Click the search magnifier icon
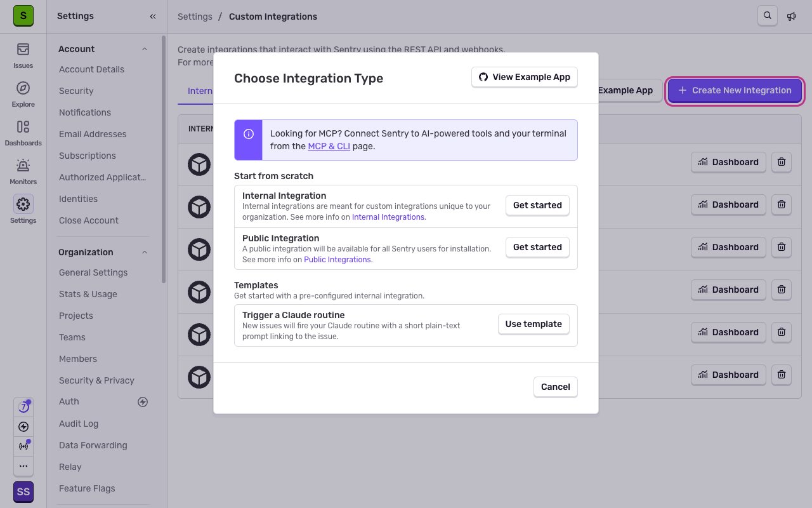This screenshot has height=508, width=812. tap(768, 16)
